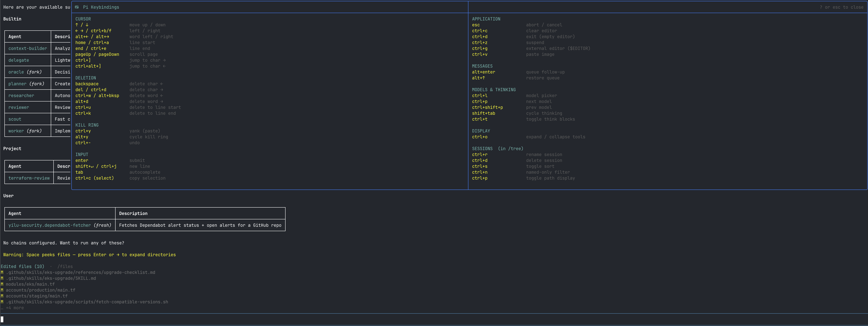Click the Project section heading
This screenshot has width=868, height=326.
pyautogui.click(x=12, y=148)
